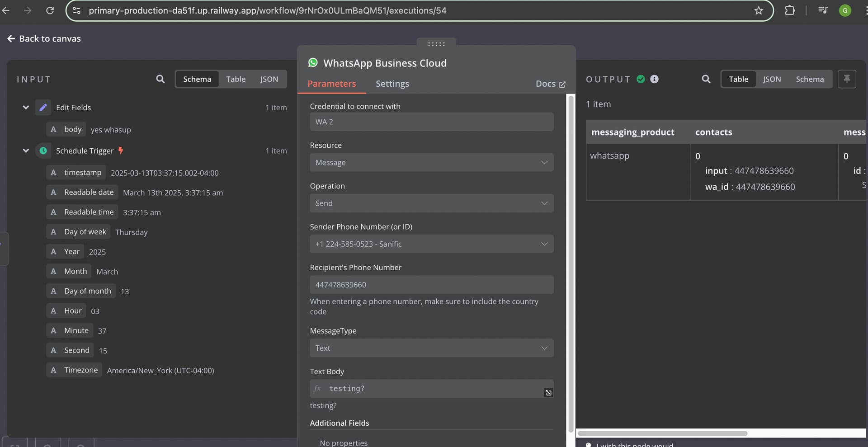This screenshot has height=447, width=868.
Task: Open the Text Body expression editor icon
Action: click(x=548, y=393)
